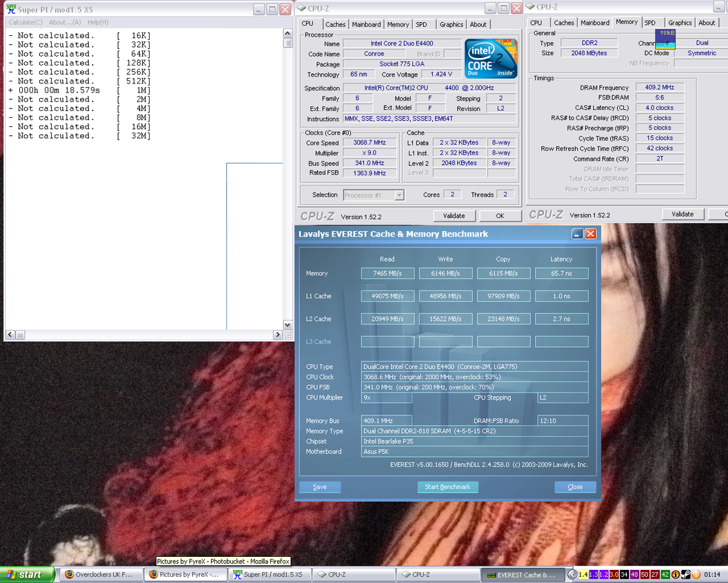Image resolution: width=728 pixels, height=583 pixels.
Task: Click Validate in left CPU-Z window
Action: (454, 215)
